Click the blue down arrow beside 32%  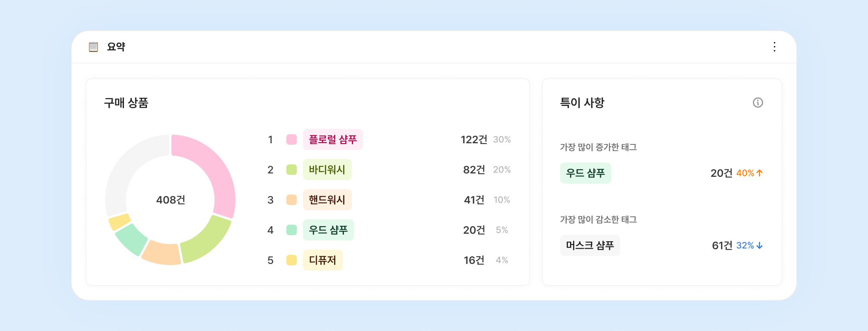pyautogui.click(x=759, y=245)
